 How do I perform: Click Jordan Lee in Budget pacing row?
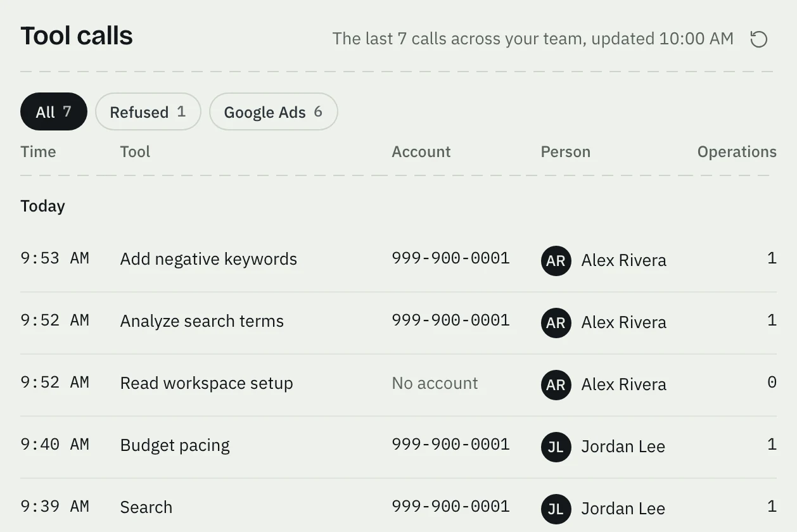[623, 446]
